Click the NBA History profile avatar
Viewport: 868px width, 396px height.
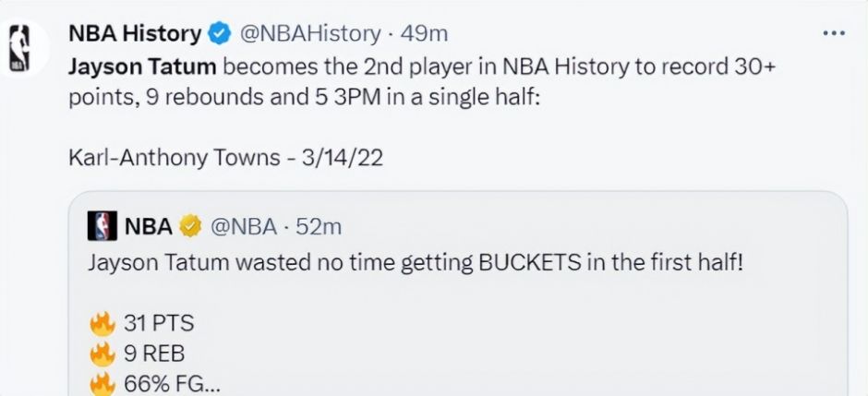click(x=20, y=47)
